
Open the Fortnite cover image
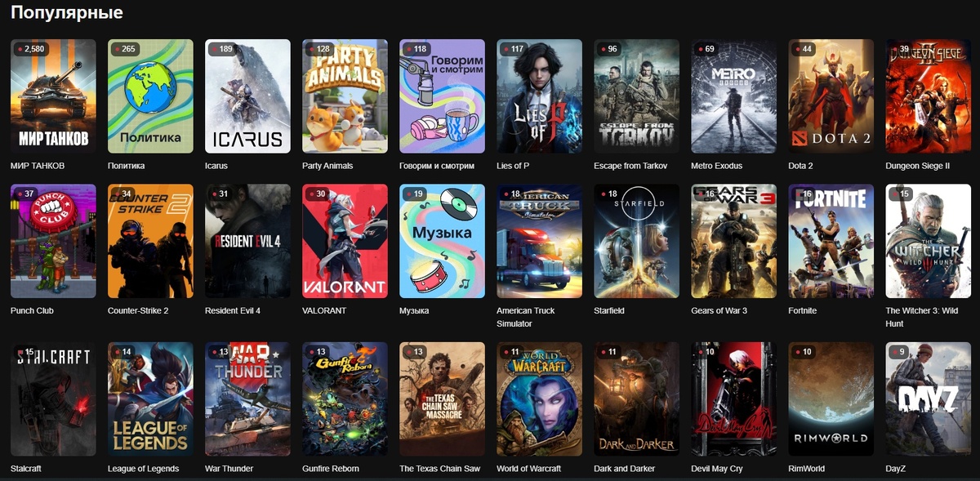(831, 241)
